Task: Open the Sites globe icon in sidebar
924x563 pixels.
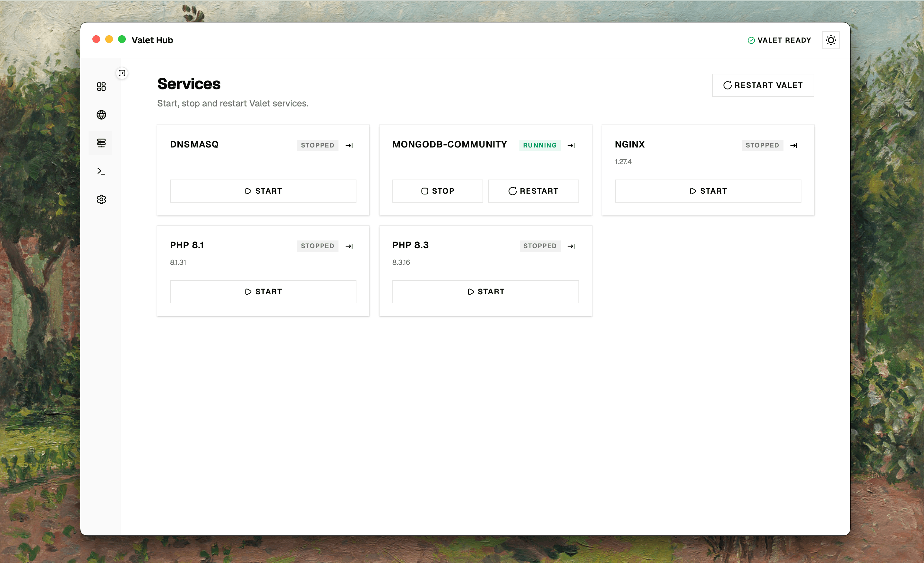Action: (101, 115)
